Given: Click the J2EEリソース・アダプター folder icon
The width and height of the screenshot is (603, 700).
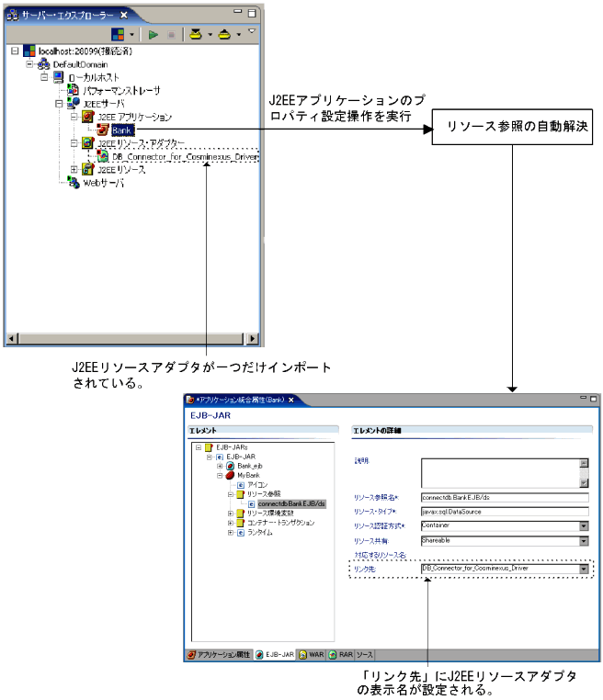Looking at the screenshot, I should (88, 143).
